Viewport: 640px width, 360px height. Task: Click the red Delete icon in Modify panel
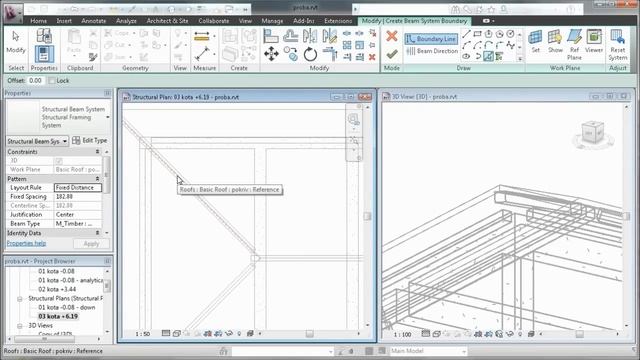372,57
